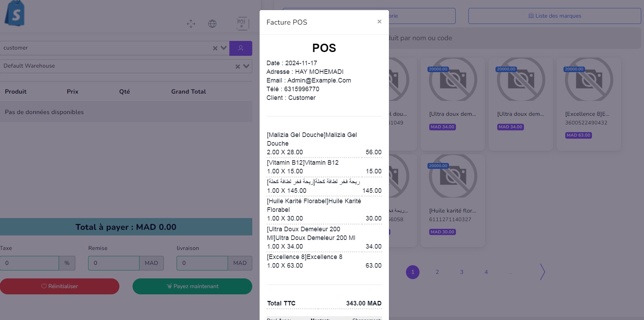The height and width of the screenshot is (320, 644).
Task: Expand the customer dropdown
Action: coord(224,48)
